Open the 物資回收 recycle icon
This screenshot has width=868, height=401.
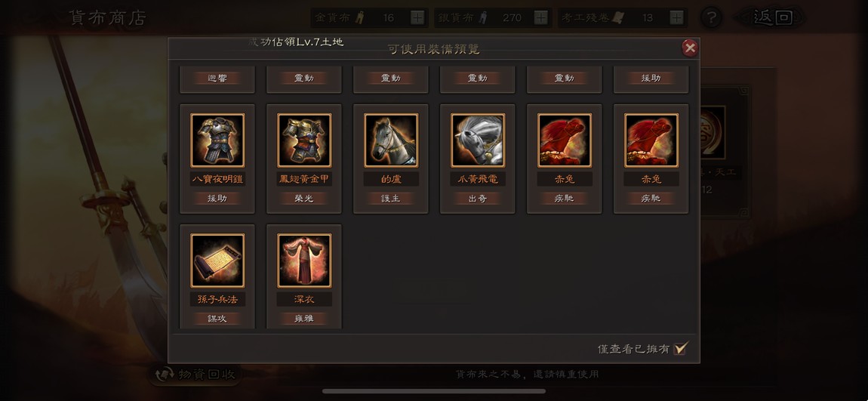click(x=165, y=375)
